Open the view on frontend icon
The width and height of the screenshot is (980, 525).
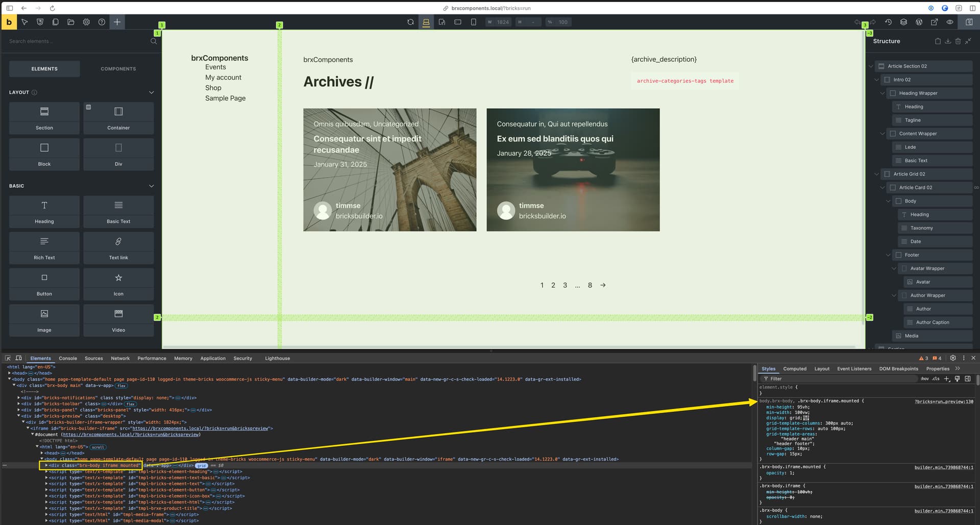[x=934, y=22]
